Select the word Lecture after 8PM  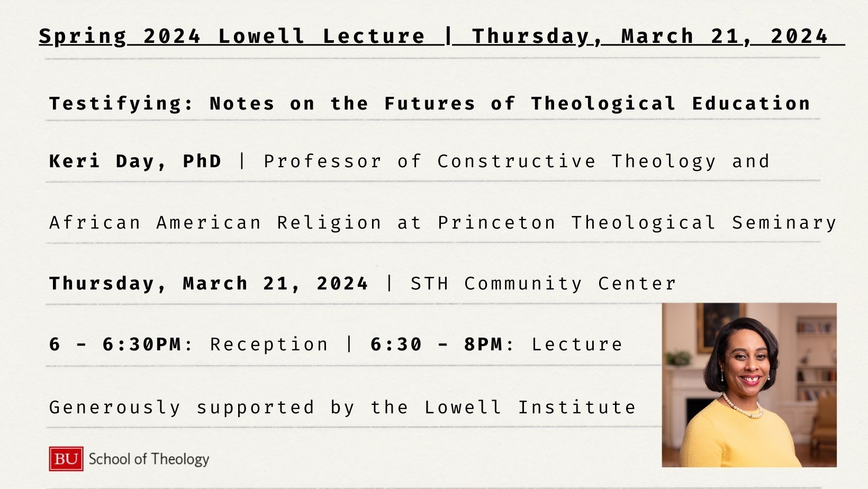click(x=577, y=345)
